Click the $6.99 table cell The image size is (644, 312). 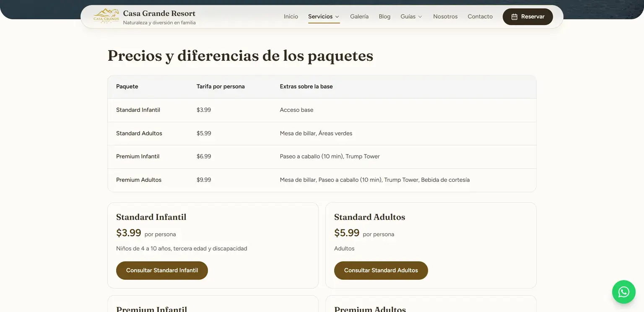tap(204, 157)
